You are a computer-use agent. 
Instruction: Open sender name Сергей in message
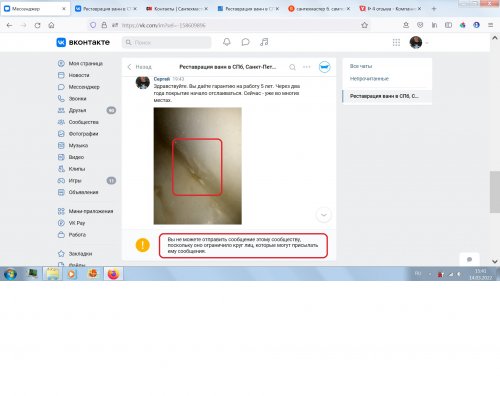coord(162,79)
